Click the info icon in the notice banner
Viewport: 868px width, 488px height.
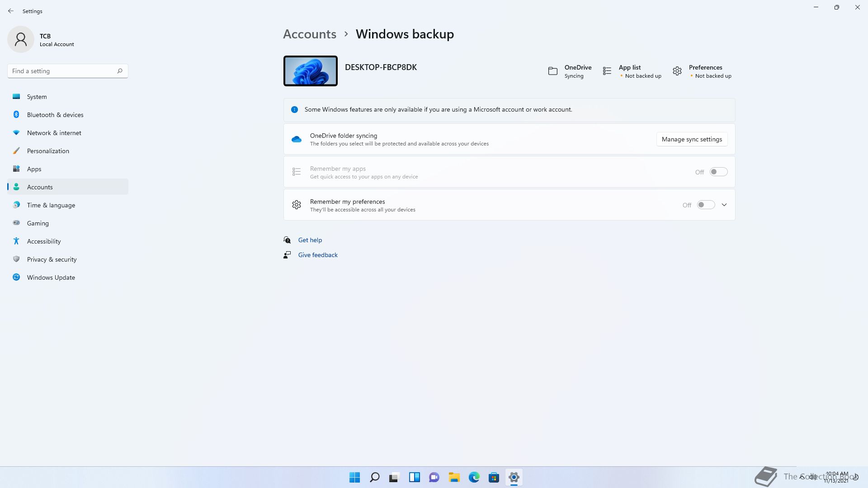294,109
